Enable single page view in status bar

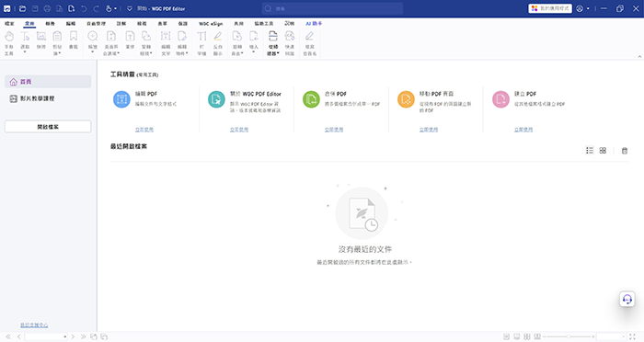pyautogui.click(x=506, y=336)
